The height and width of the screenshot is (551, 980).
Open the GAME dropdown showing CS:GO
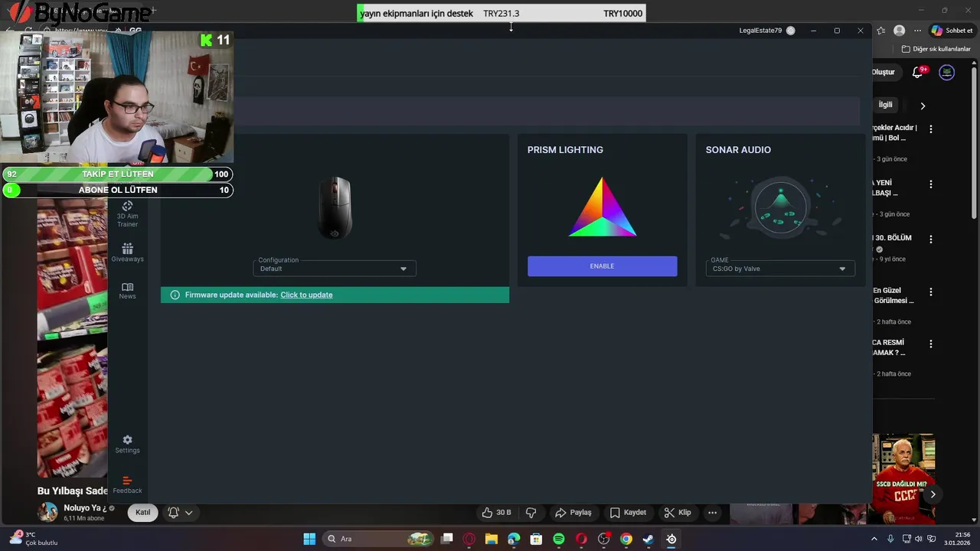(780, 268)
